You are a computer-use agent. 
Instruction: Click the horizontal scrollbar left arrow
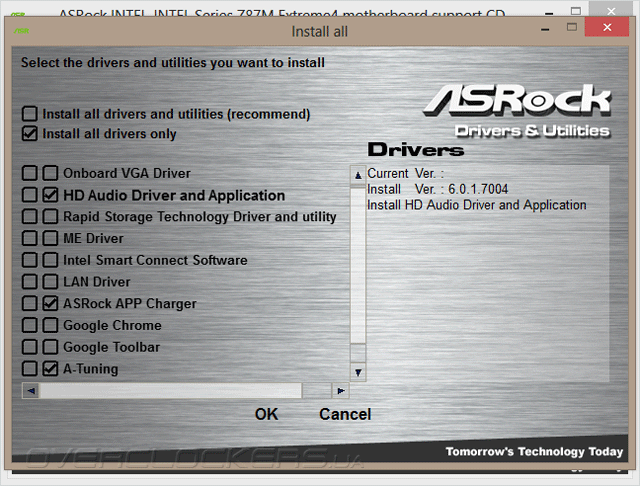click(31, 391)
